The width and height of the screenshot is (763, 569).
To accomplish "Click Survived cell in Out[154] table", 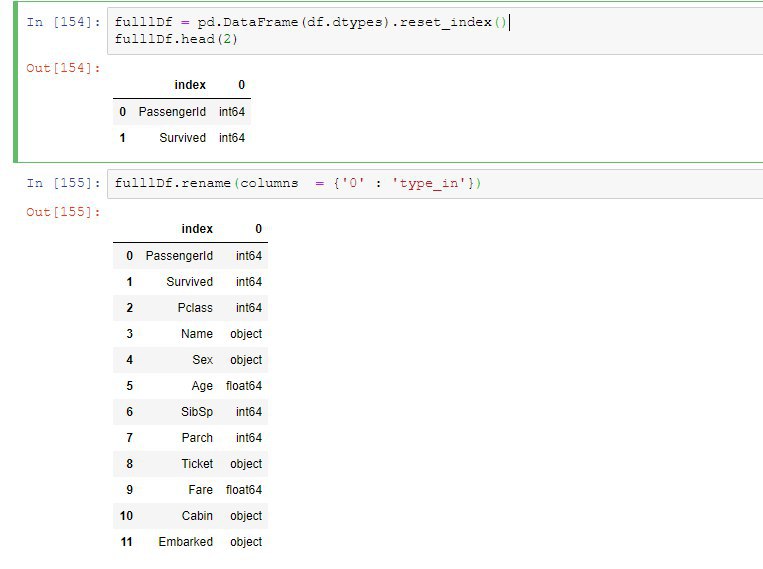I will click(182, 138).
